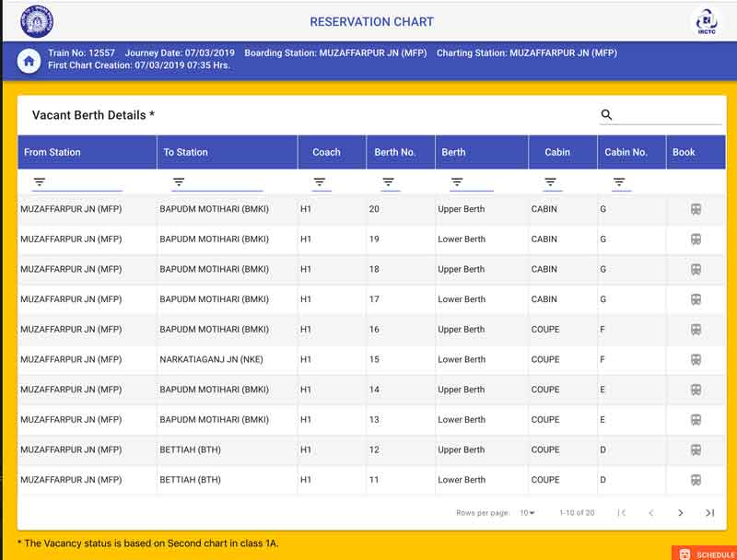Jump to the last page of berths
Viewport: 737px width, 560px height.
click(709, 512)
